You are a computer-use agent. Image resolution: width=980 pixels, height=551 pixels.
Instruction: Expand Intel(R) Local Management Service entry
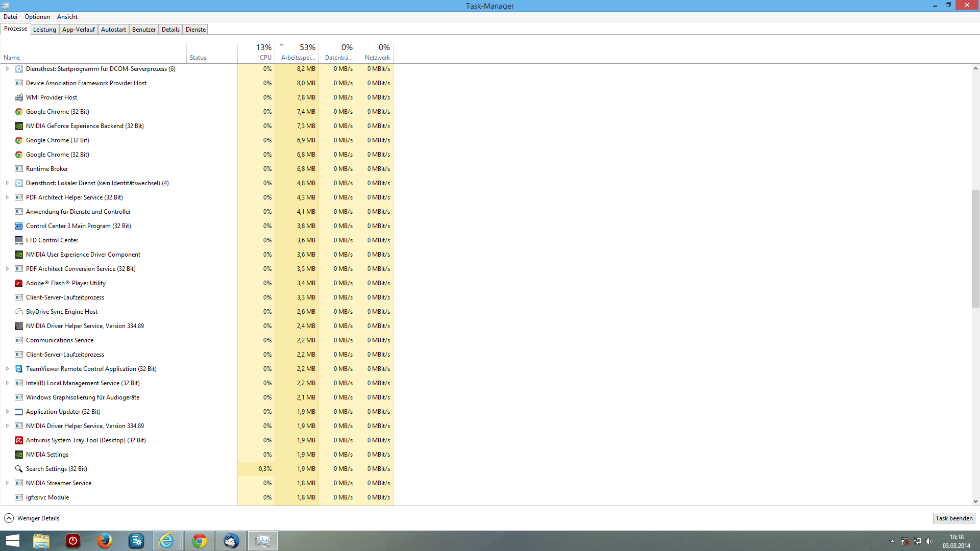pyautogui.click(x=7, y=383)
